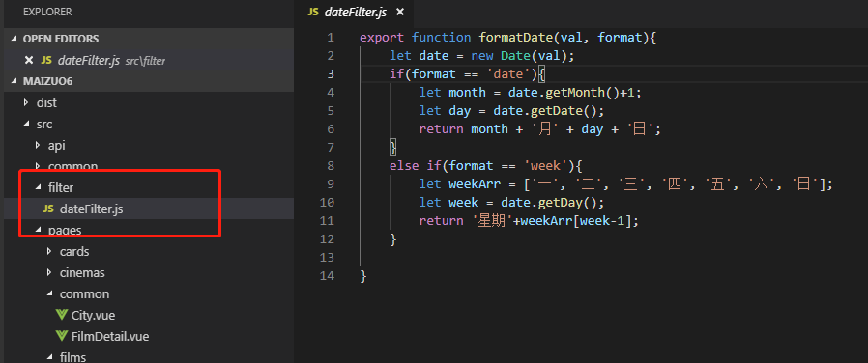Click the 'week' string on line 8
This screenshot has width=868, height=363.
tap(545, 166)
